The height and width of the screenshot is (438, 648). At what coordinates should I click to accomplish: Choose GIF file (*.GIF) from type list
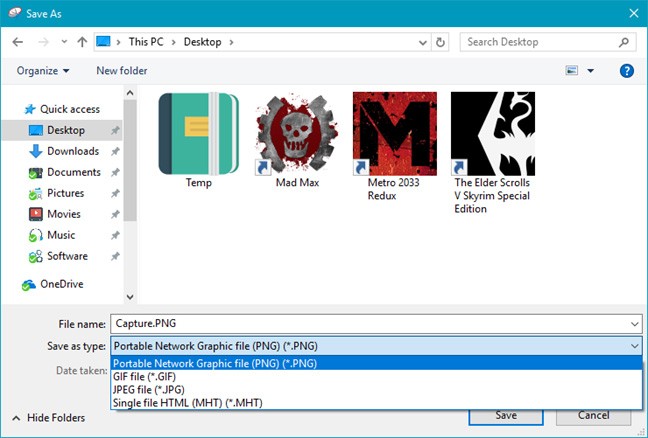(x=152, y=376)
